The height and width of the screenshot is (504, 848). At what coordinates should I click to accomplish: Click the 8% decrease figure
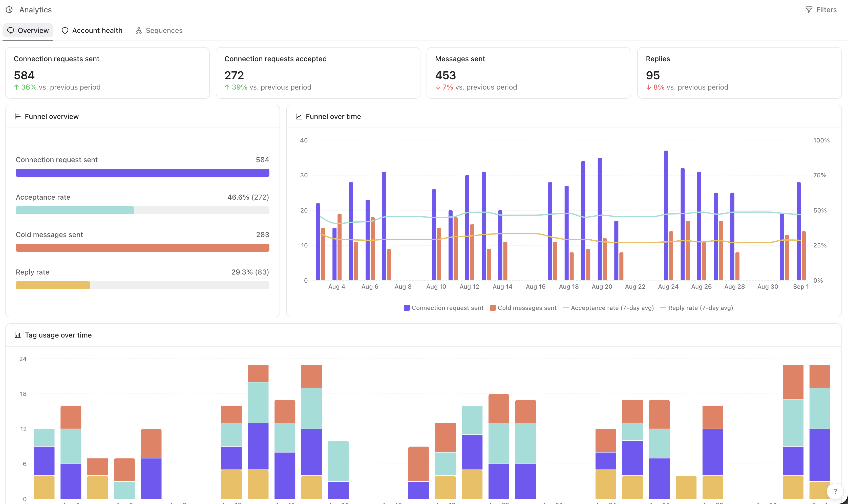pyautogui.click(x=659, y=87)
